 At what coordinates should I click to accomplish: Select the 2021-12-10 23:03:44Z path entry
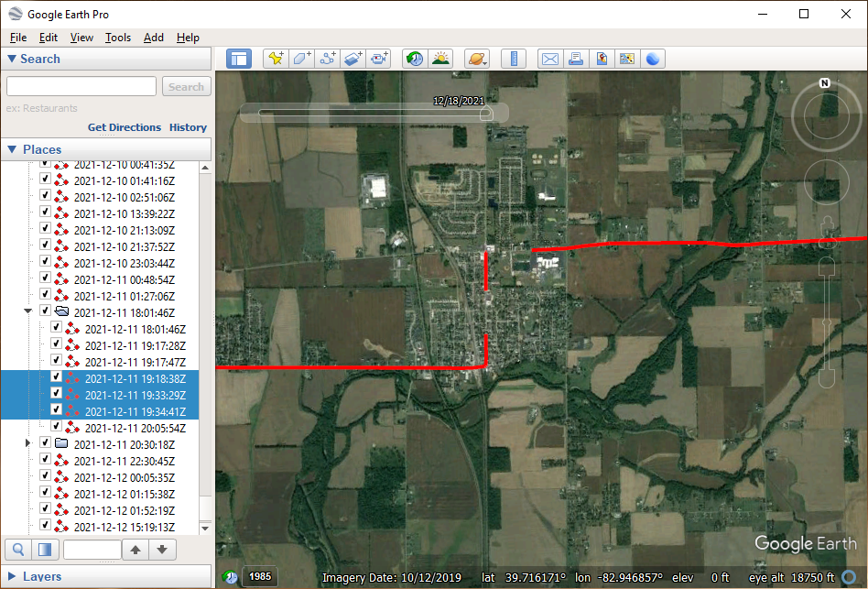[x=124, y=264]
